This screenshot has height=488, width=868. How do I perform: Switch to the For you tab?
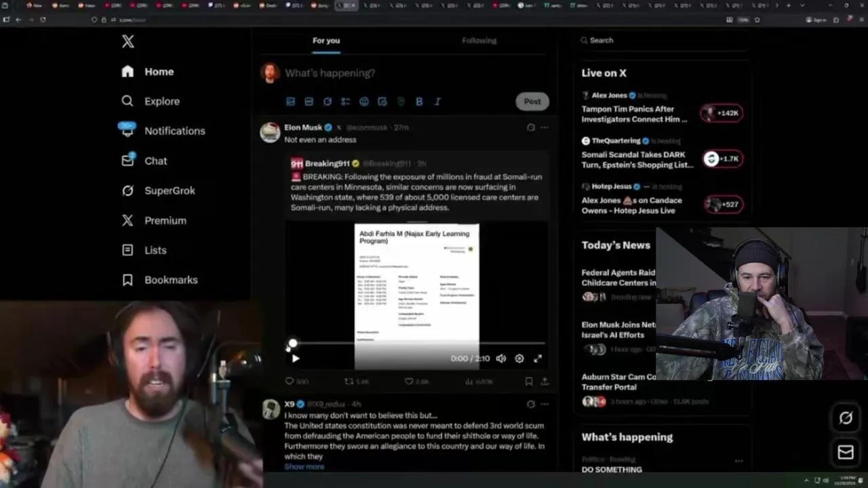[x=326, y=41]
